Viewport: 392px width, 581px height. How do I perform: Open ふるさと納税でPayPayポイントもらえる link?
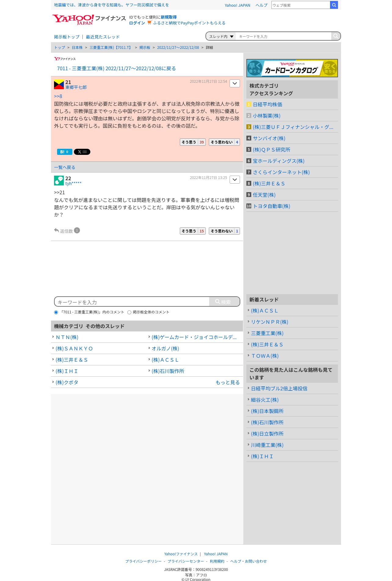coord(189,23)
